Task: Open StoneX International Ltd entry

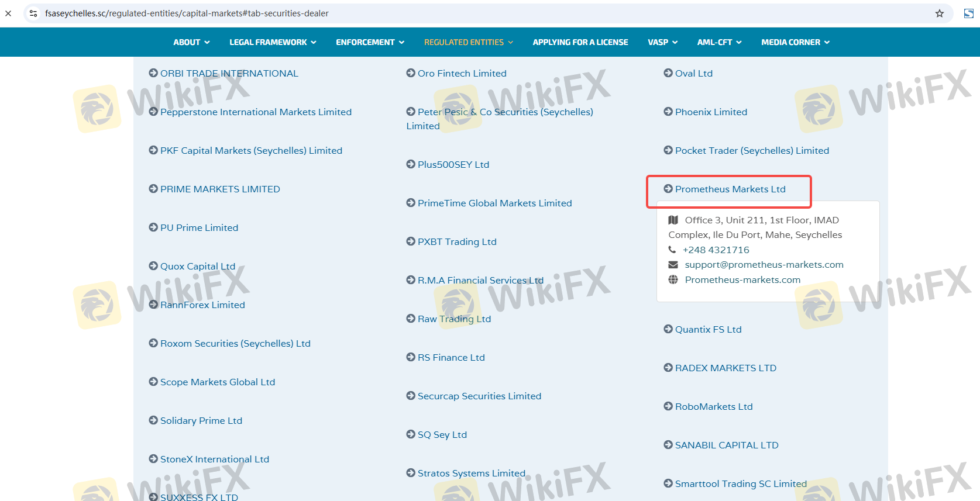Action: [x=215, y=459]
